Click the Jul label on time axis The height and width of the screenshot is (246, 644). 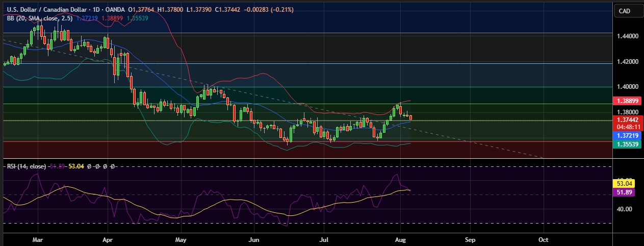pos(324,239)
